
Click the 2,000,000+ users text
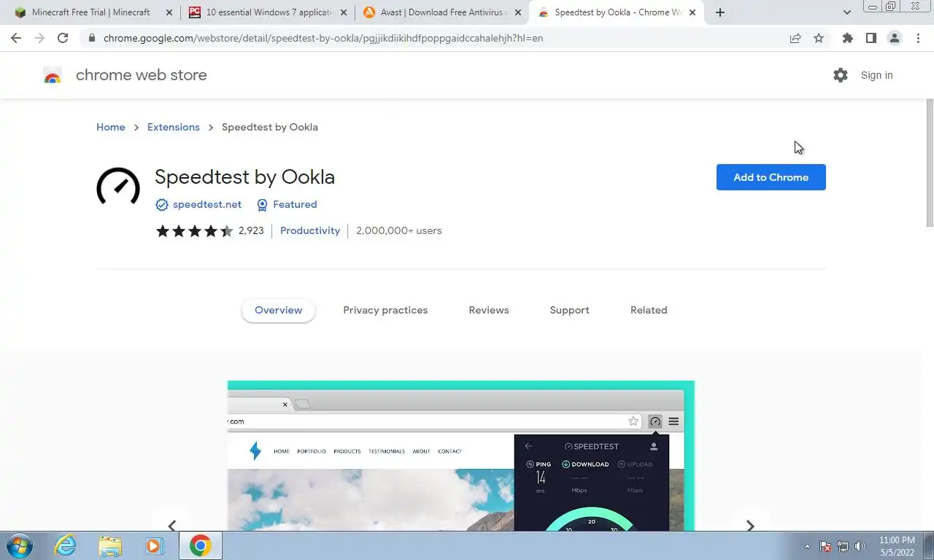pos(399,230)
